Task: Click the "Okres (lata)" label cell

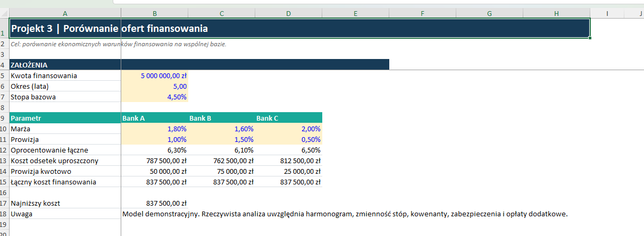Action: coord(65,86)
